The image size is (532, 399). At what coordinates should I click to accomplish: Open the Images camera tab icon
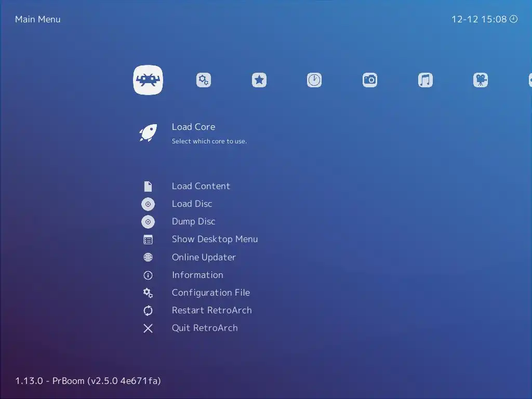pos(370,80)
